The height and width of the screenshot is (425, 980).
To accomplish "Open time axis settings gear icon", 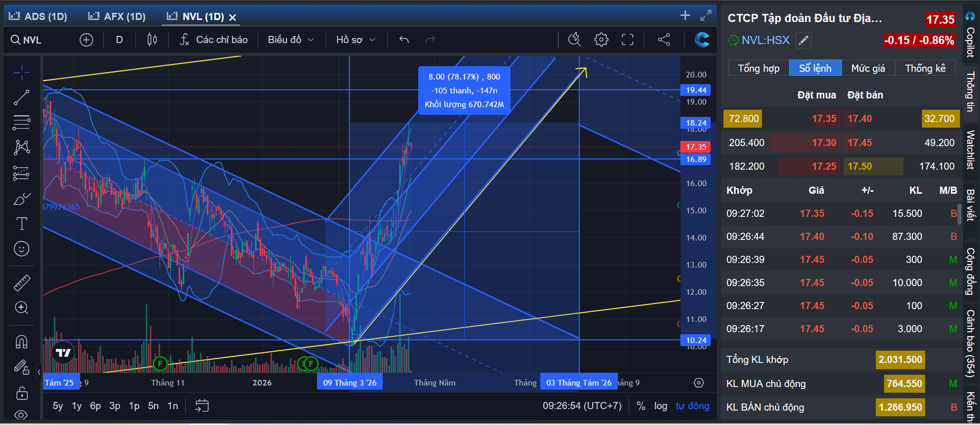I will 699,383.
